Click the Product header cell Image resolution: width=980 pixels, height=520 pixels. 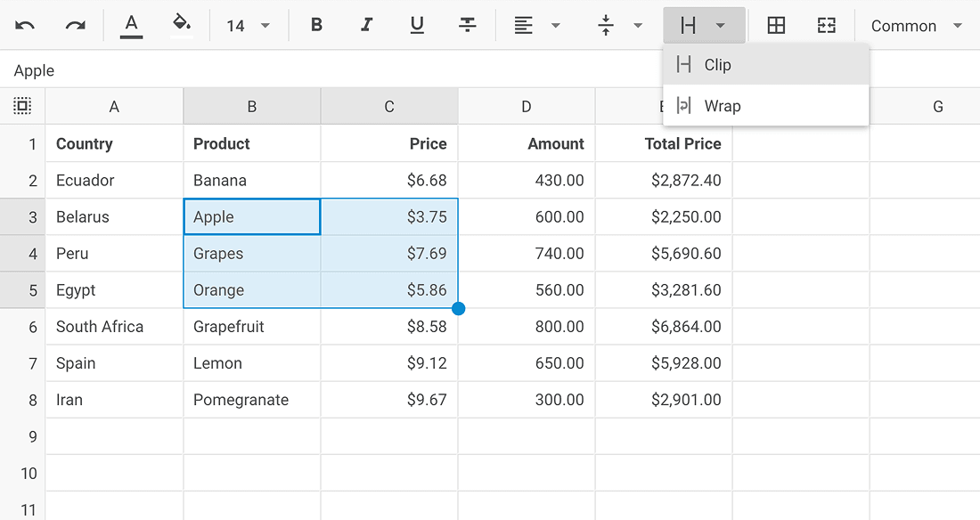[x=252, y=143]
